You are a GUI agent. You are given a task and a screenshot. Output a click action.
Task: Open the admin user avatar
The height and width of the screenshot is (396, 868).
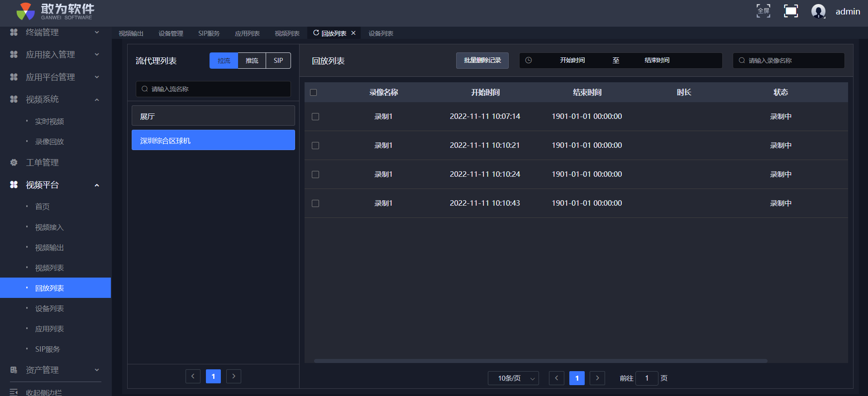point(818,11)
